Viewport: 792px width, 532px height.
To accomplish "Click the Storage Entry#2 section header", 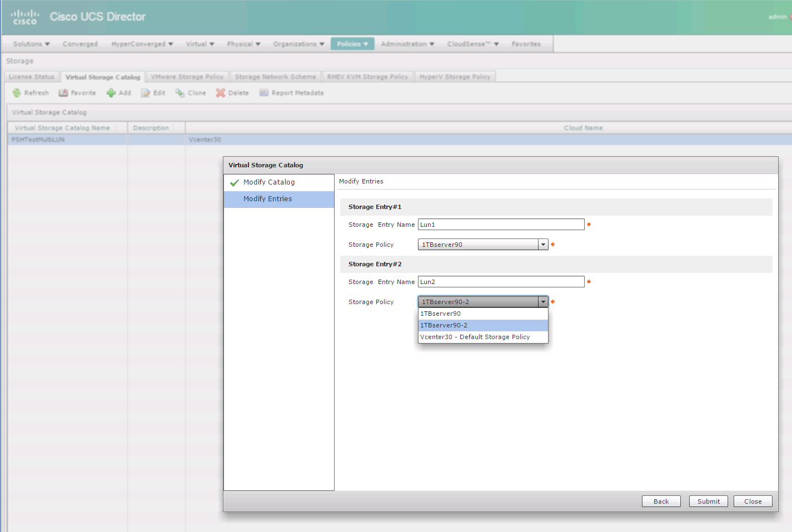I will click(556, 264).
